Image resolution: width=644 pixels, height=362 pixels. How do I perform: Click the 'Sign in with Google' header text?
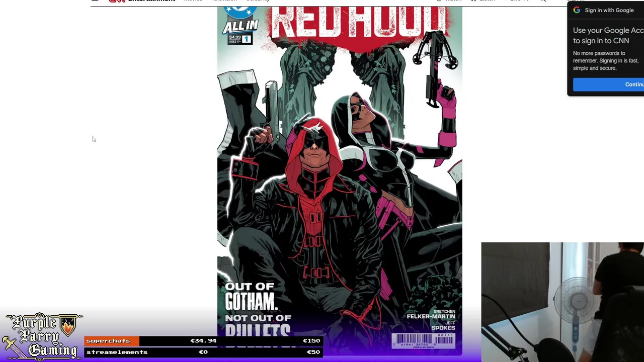pos(609,10)
